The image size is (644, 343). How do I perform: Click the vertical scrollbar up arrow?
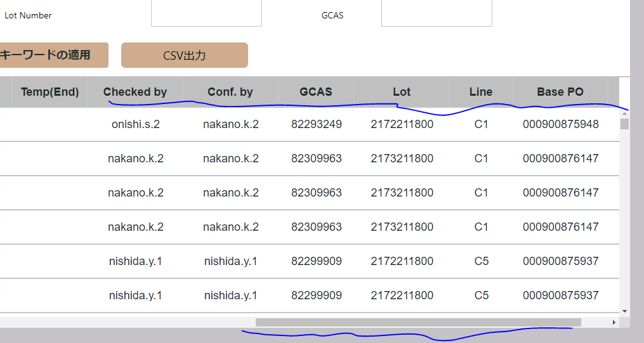624,113
